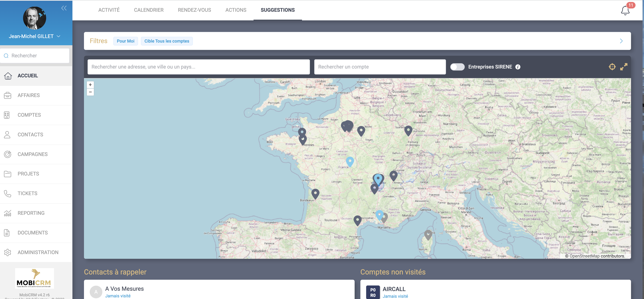Click the notifications bell icon
Screen dimensions: 644x299
coord(625,10)
